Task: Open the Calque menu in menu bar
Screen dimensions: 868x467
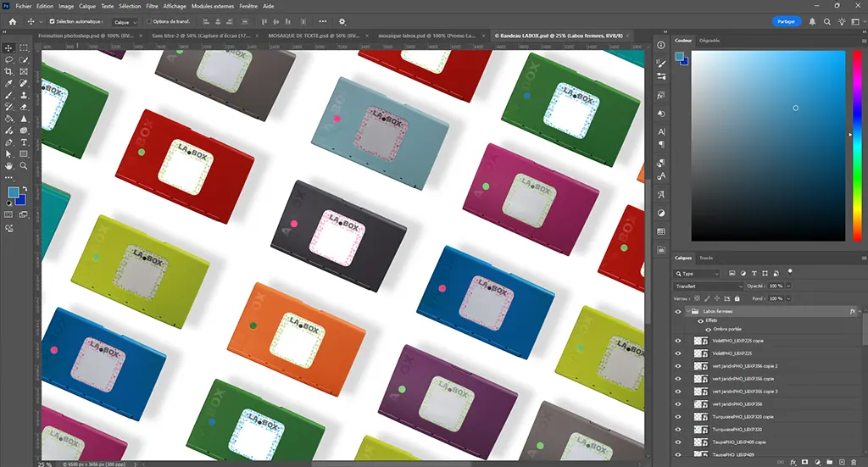Action: tap(87, 6)
